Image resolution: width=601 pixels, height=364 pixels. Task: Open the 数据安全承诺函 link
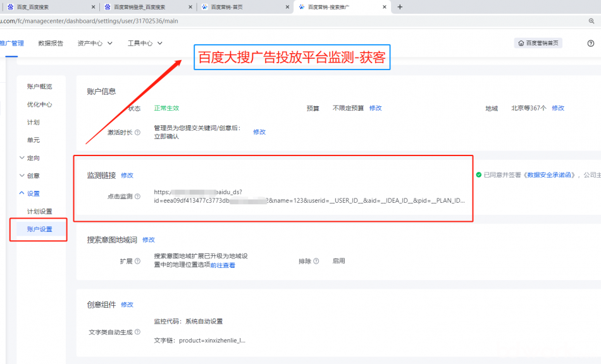pos(549,175)
